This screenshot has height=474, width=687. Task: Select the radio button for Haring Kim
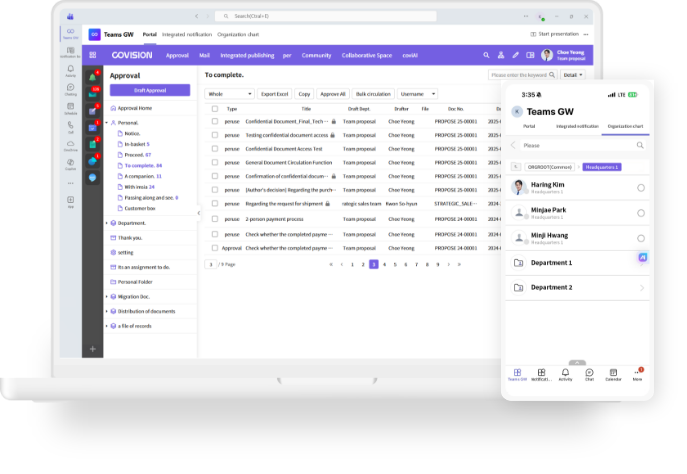(640, 187)
